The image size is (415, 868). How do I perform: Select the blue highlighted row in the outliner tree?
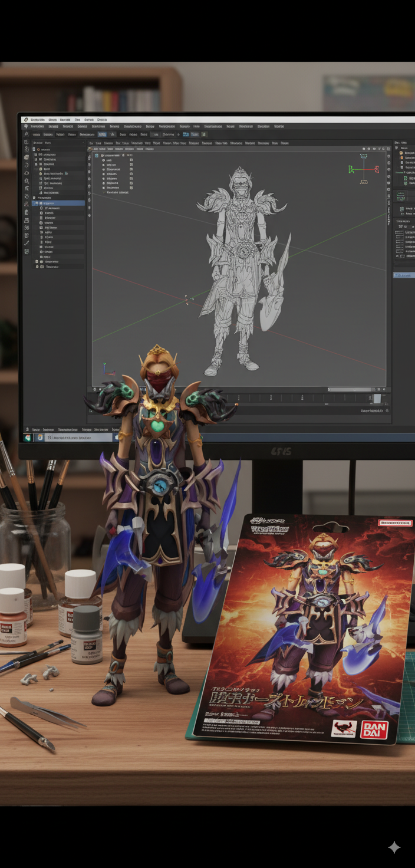pyautogui.click(x=57, y=203)
